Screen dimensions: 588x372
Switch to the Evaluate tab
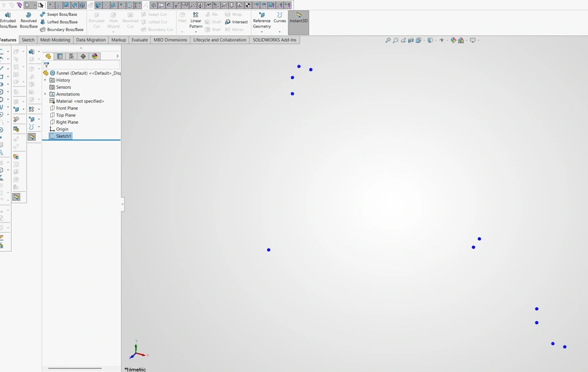[x=140, y=40]
